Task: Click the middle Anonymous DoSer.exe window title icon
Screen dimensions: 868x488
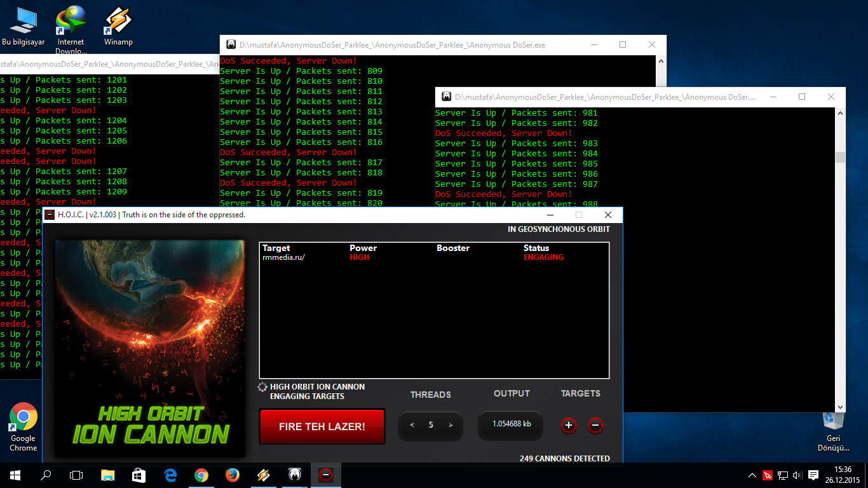Action: (231, 45)
